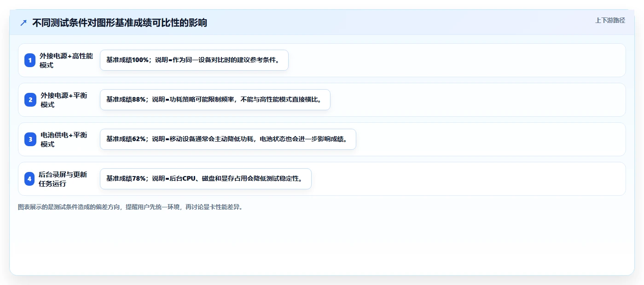
Task: Open the 基准成绩88% description box
Action: [215, 100]
